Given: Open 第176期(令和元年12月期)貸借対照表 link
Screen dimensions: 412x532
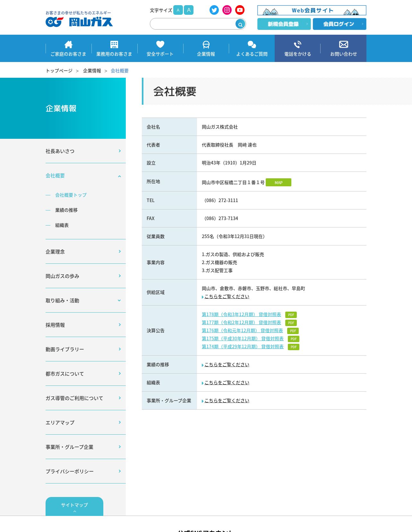Looking at the screenshot, I should [x=242, y=331].
